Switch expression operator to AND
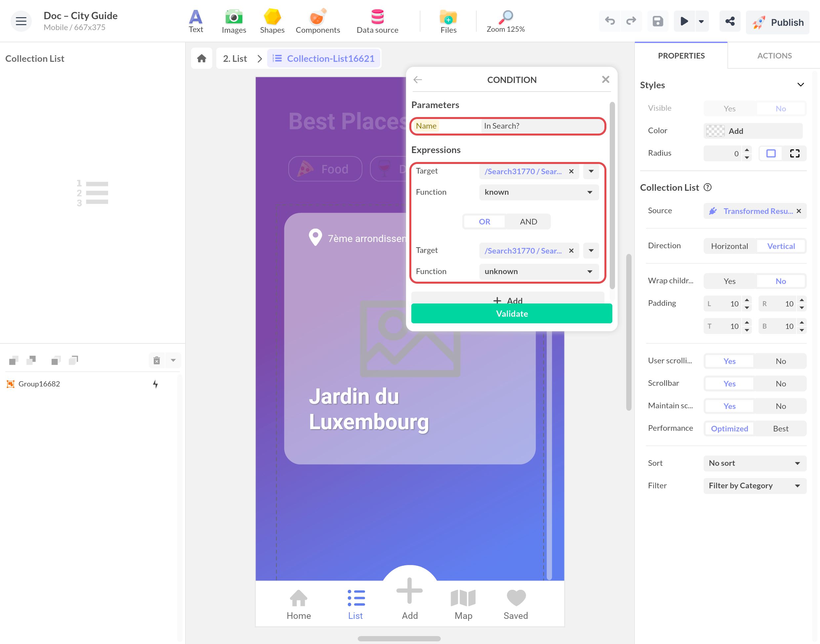Viewport: 820px width, 644px height. 528,222
